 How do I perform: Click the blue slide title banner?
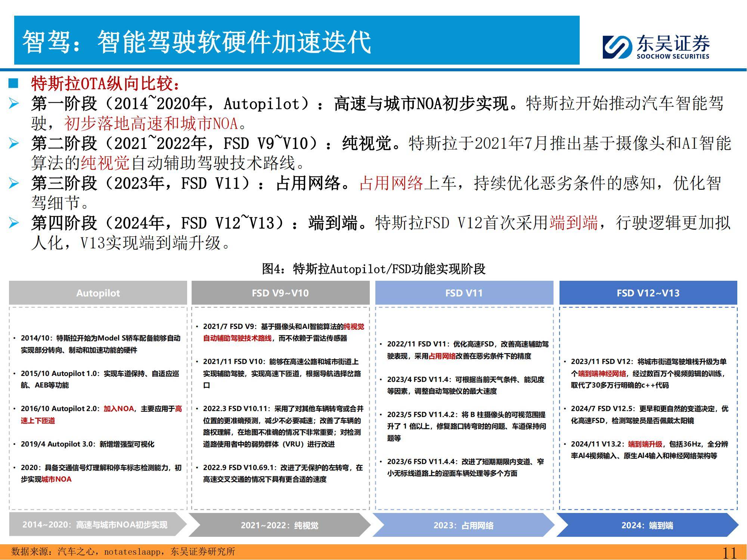click(297, 41)
